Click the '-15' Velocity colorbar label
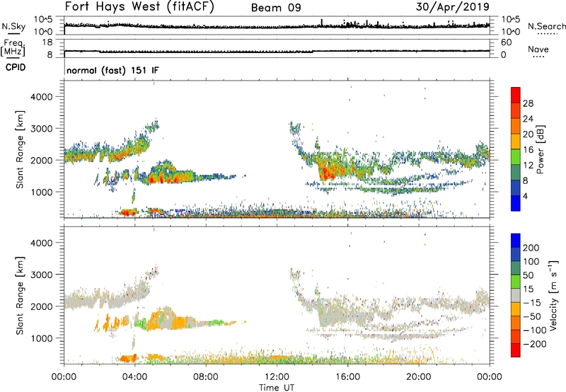 pos(532,303)
